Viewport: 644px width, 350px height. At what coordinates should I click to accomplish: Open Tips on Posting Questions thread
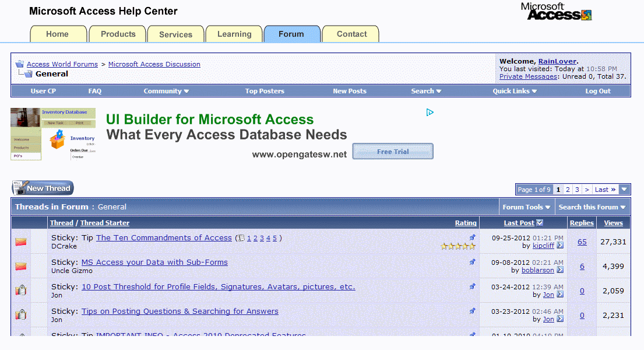tap(180, 311)
